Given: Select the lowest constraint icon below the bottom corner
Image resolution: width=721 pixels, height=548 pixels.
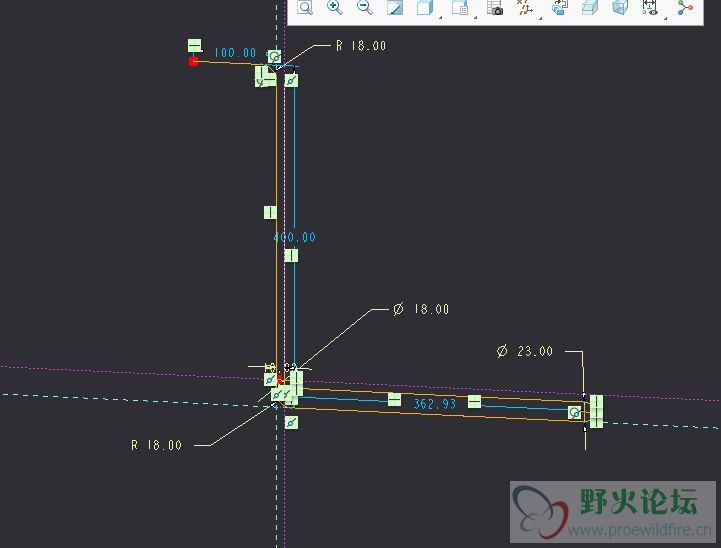Looking at the screenshot, I should point(291,422).
